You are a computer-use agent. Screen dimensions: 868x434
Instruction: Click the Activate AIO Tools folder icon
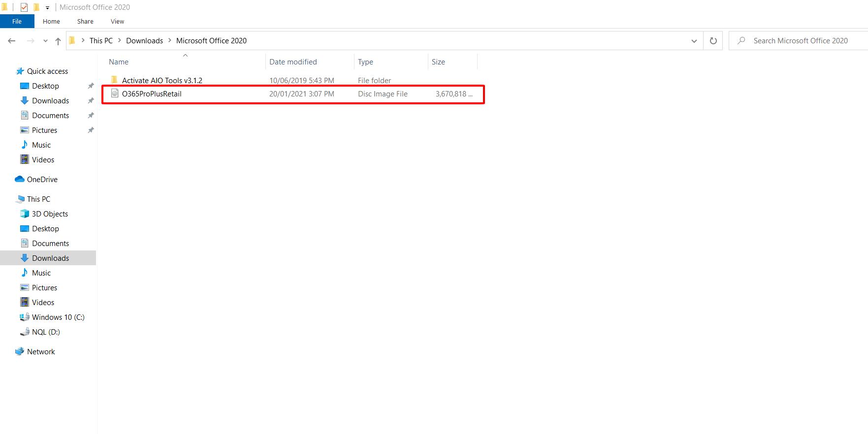point(114,80)
